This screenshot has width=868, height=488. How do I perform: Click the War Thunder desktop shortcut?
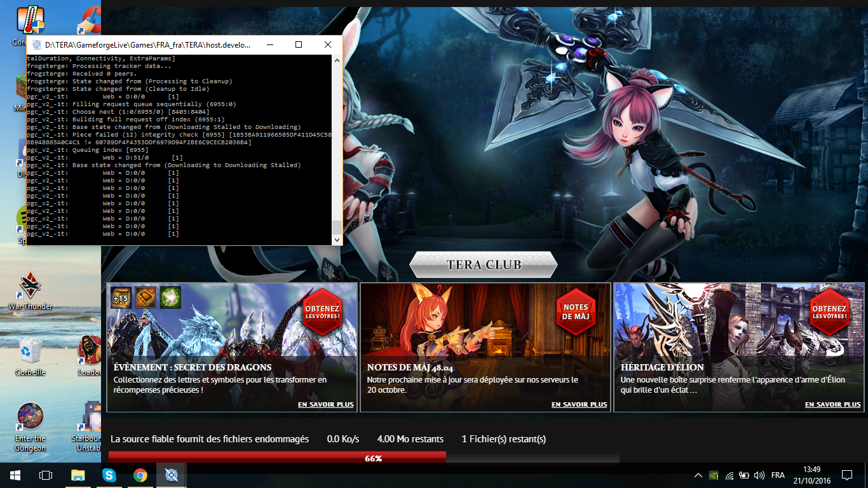click(x=30, y=290)
